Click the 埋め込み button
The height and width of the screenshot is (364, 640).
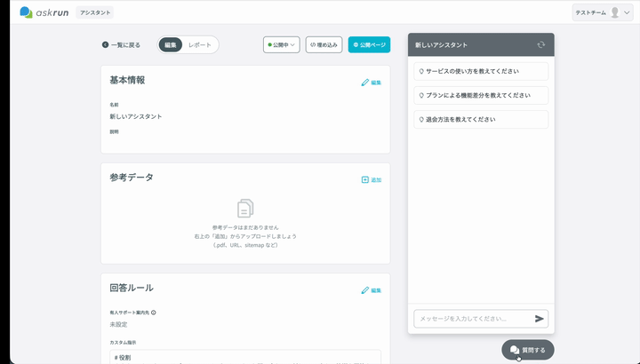324,45
